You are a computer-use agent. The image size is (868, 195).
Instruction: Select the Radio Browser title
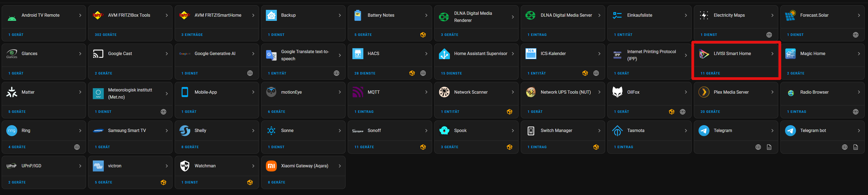(814, 92)
